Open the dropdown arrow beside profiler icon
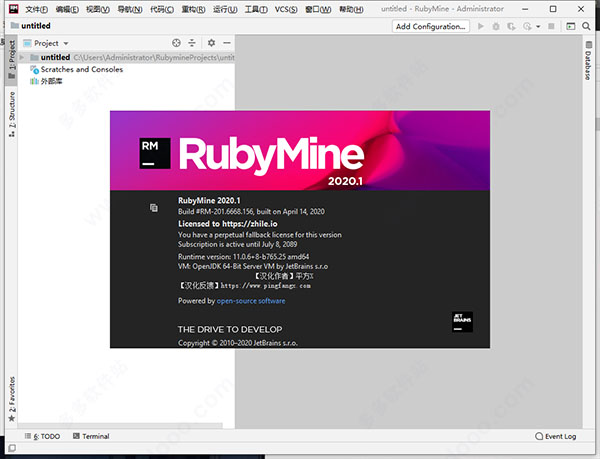Viewport: 600px width, 459px height. pyautogui.click(x=538, y=27)
